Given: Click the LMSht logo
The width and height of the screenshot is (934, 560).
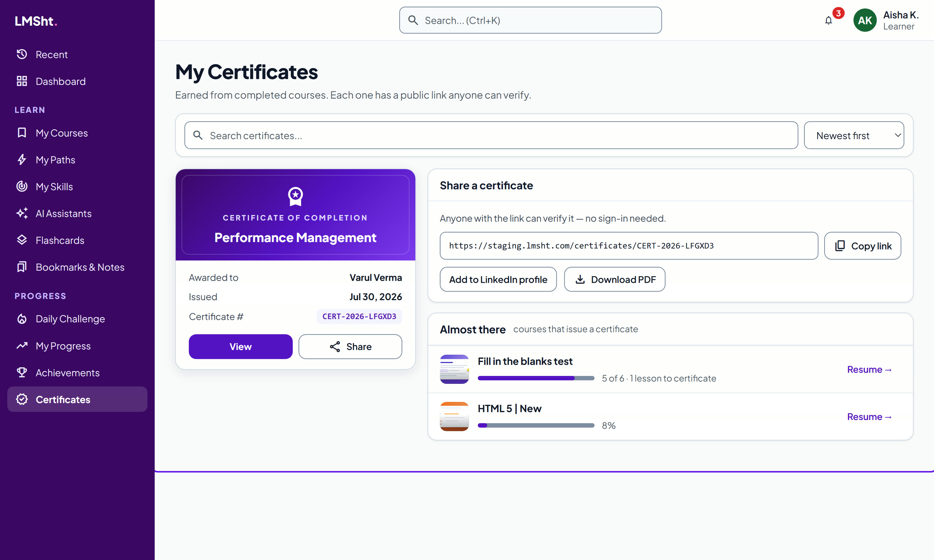Looking at the screenshot, I should click(x=36, y=21).
